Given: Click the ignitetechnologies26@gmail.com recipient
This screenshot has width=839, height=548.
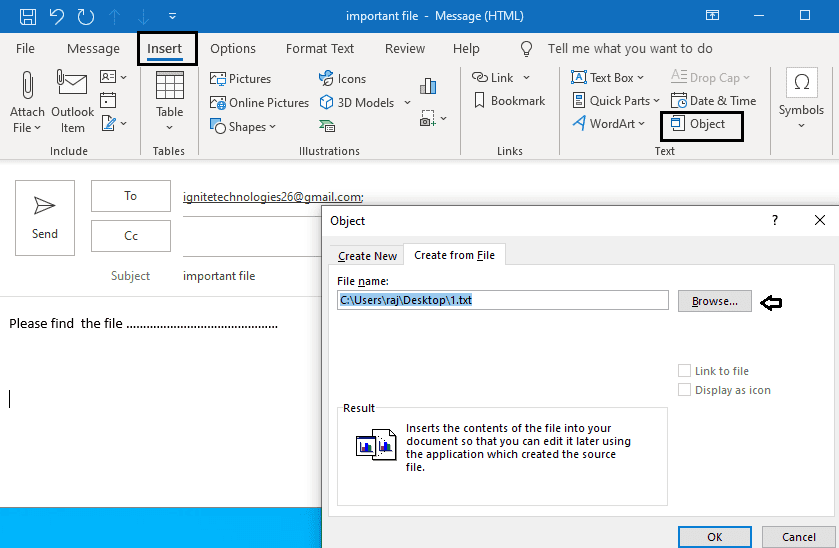Looking at the screenshot, I should (x=273, y=197).
